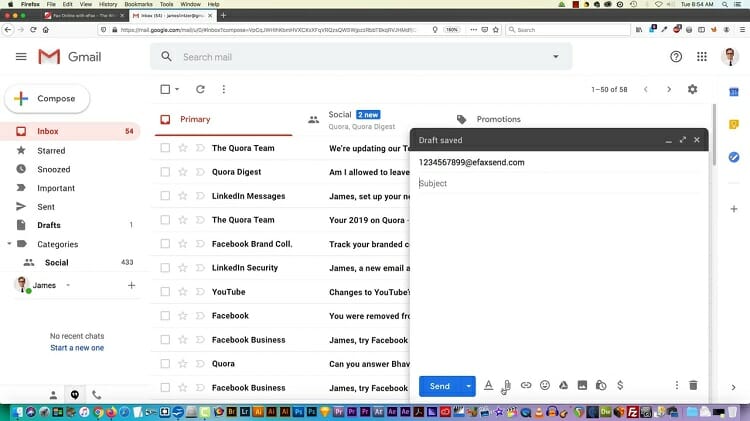Select the LinkedIn Messages email checkbox
The width and height of the screenshot is (750, 421).
pyautogui.click(x=165, y=196)
